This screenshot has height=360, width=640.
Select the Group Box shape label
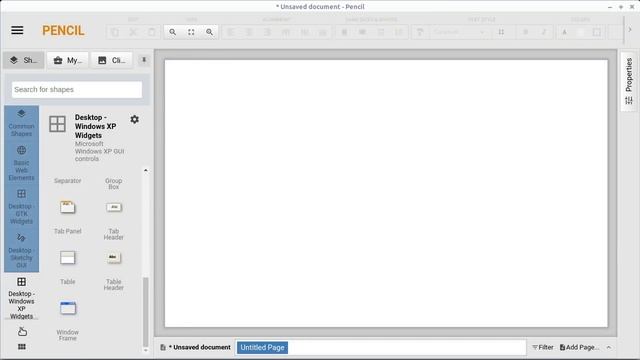[x=113, y=184]
